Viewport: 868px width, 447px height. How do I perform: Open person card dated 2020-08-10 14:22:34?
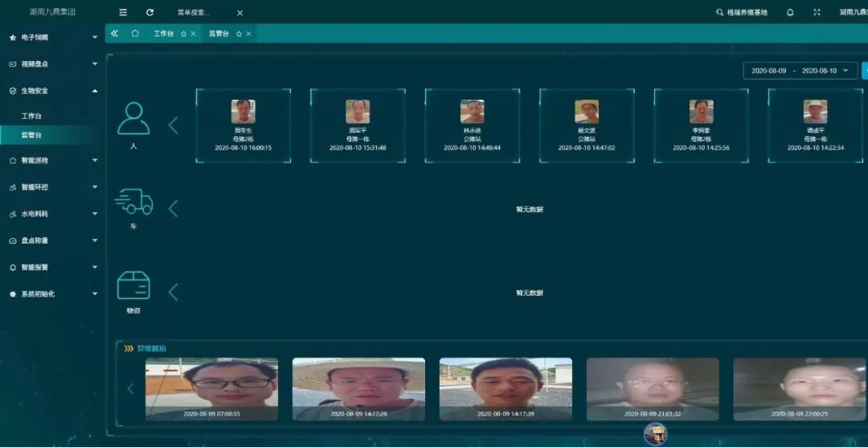(x=816, y=125)
